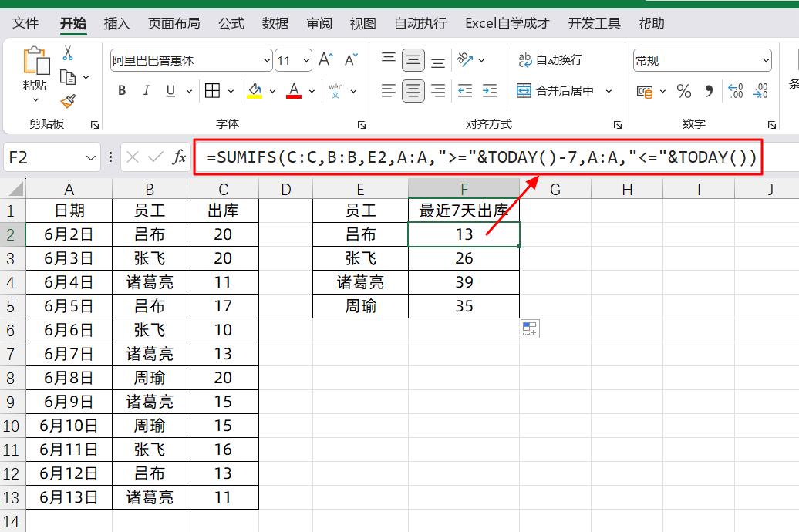This screenshot has height=532, width=799.
Task: Open the number format 常规 dropdown
Action: (x=765, y=61)
